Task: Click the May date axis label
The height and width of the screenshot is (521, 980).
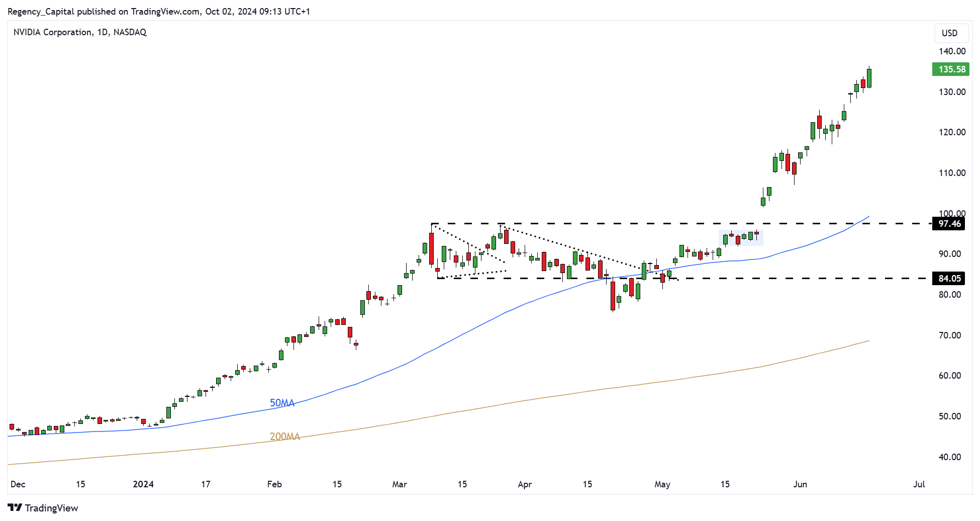Action: coord(662,484)
